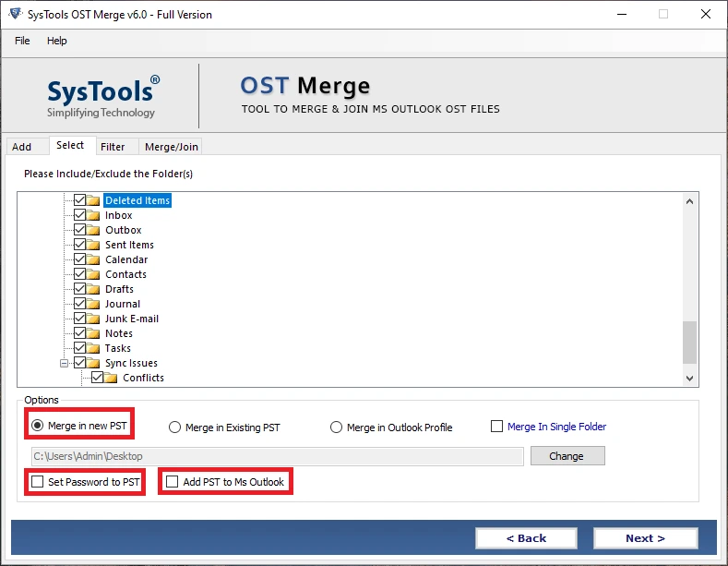
Task: Select Merge in new PST radio button
Action: pos(37,426)
